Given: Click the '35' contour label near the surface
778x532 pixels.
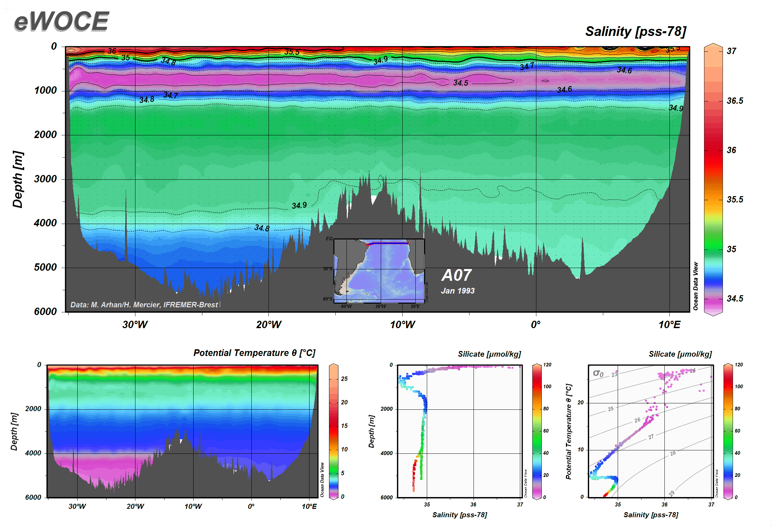Looking at the screenshot, I should [126, 58].
